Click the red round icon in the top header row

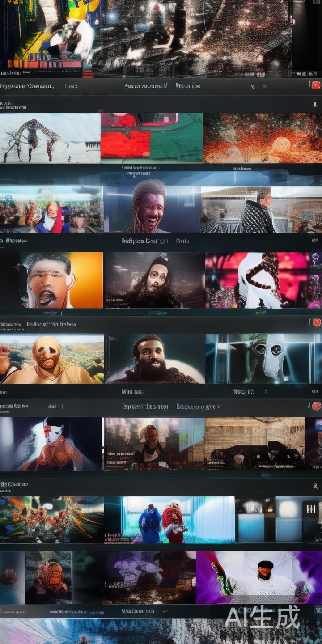coord(316,85)
